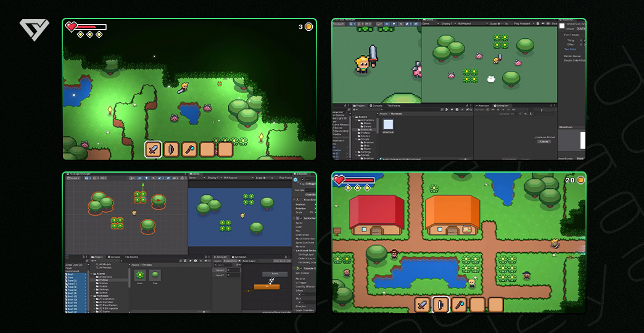This screenshot has height=333, width=644.
Task: Open Project tab in Materials Unity window
Action: click(x=359, y=105)
